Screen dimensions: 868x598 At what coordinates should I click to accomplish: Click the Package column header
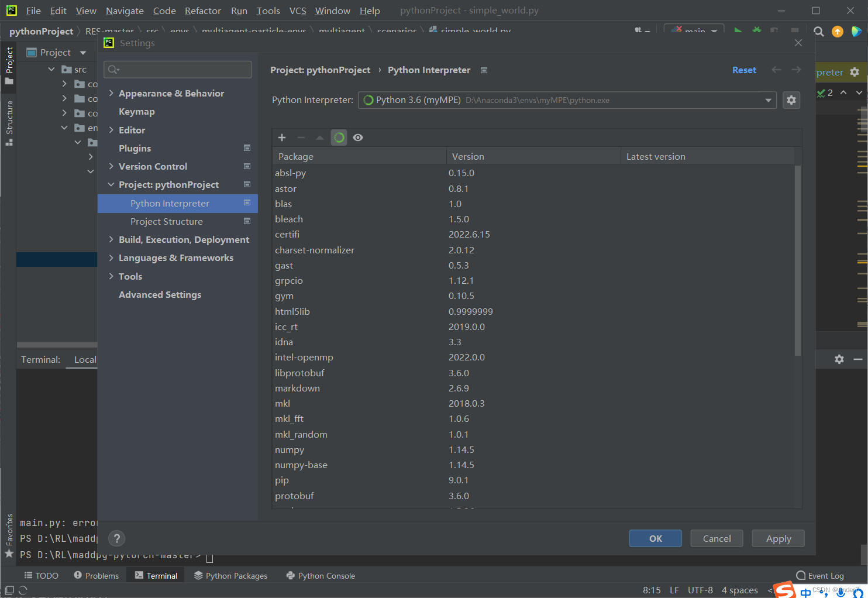[360, 156]
